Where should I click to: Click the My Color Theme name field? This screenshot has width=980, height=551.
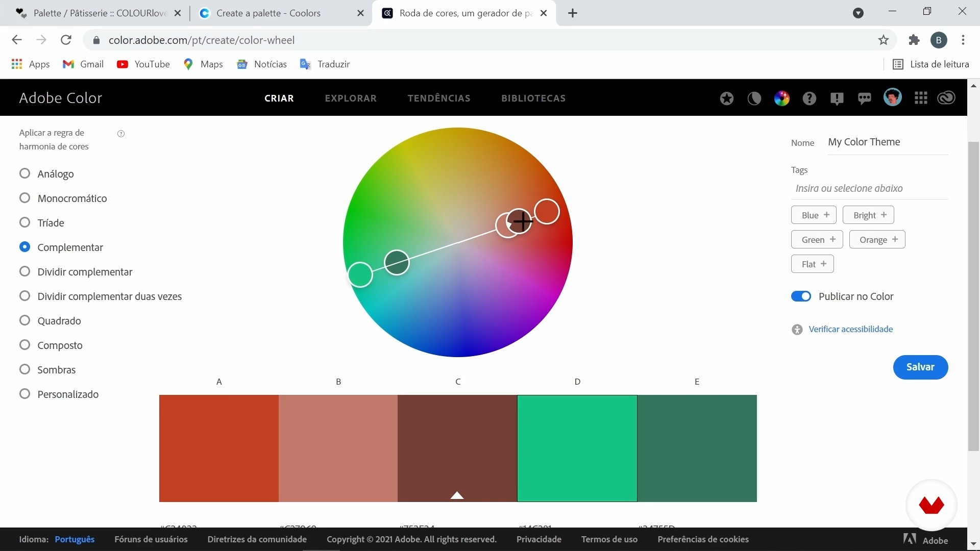pos(888,142)
